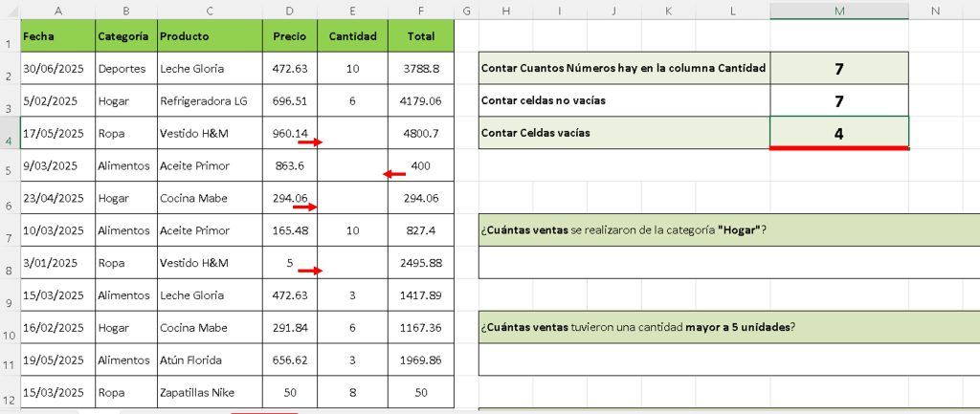Click the Refrigeradora LG product cell

(x=210, y=100)
